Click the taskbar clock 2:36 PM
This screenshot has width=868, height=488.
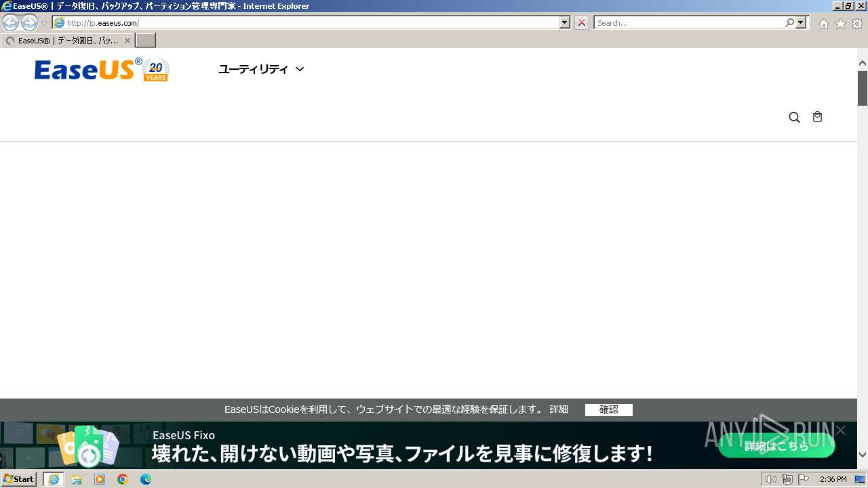(x=833, y=479)
